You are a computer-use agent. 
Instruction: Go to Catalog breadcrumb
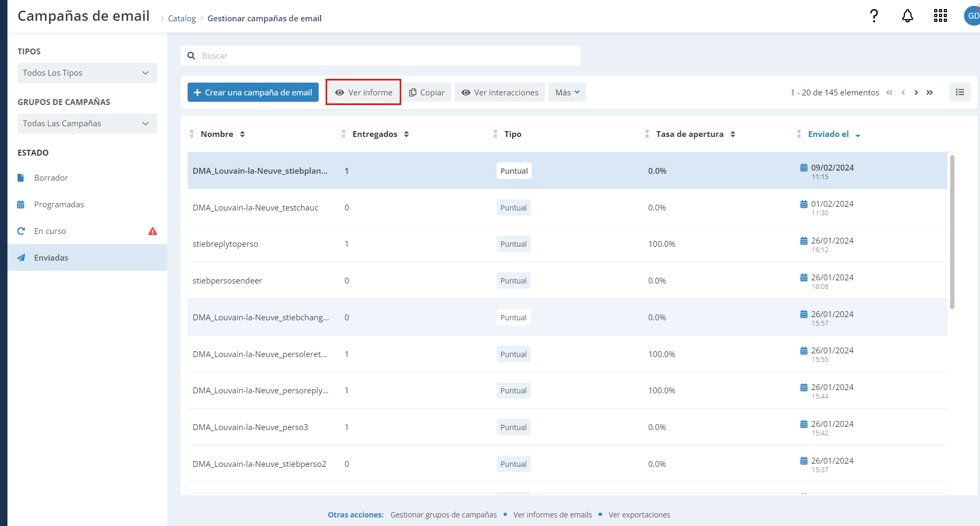182,19
